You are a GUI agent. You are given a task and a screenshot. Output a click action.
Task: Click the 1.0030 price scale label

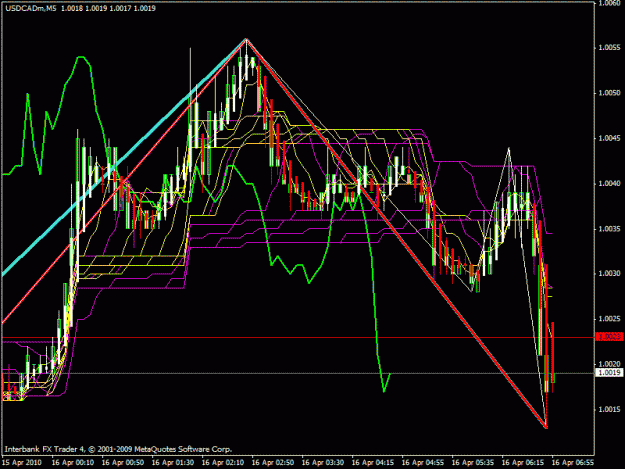[x=610, y=273]
